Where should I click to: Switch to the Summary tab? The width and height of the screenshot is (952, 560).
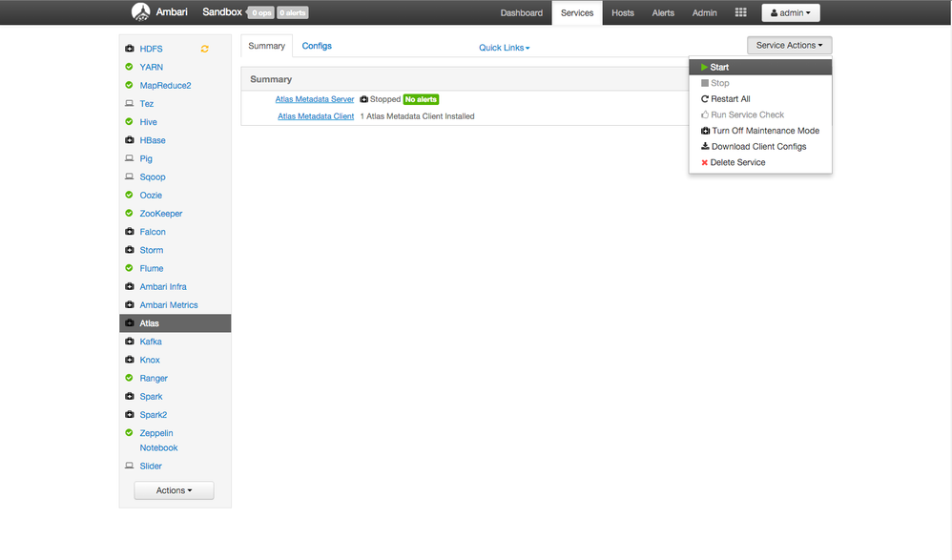[x=266, y=46]
